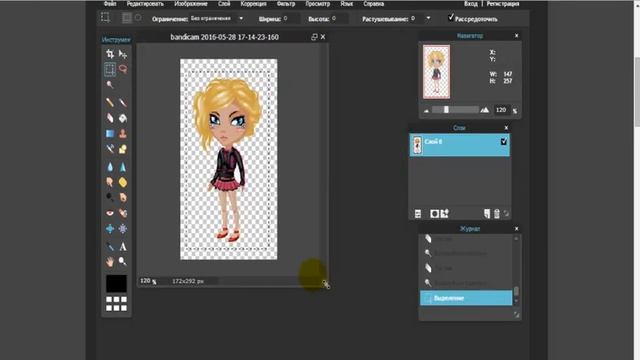Select the Слой 0 layer row

coord(460,145)
